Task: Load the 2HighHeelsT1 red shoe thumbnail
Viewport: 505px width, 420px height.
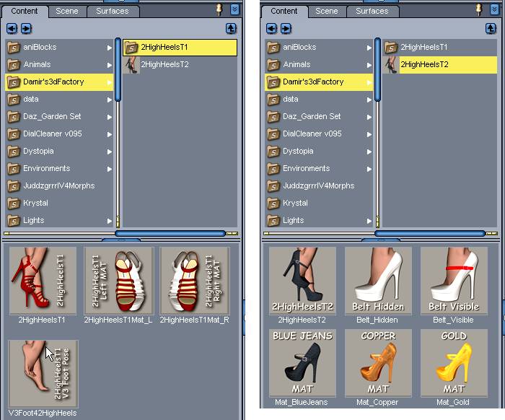Action: 43,280
